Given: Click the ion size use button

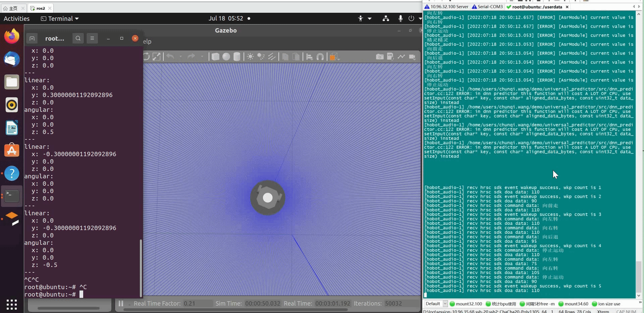Looking at the screenshot, I should (x=606, y=304).
